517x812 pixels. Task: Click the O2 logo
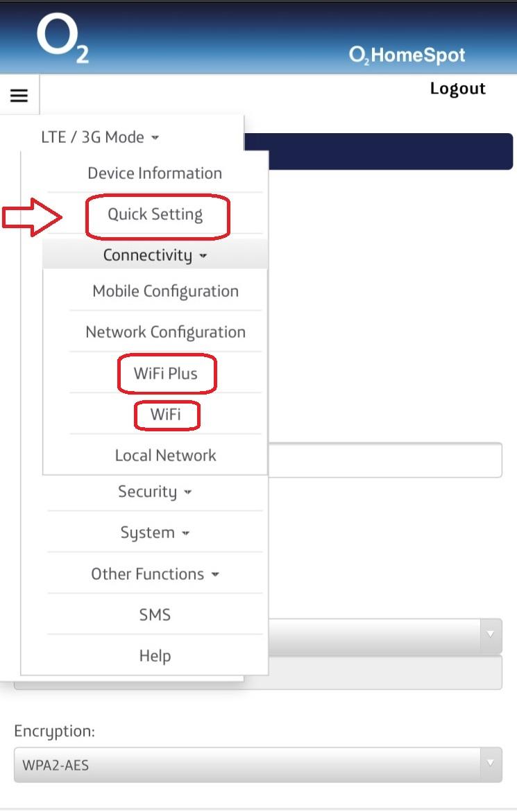pos(62,38)
